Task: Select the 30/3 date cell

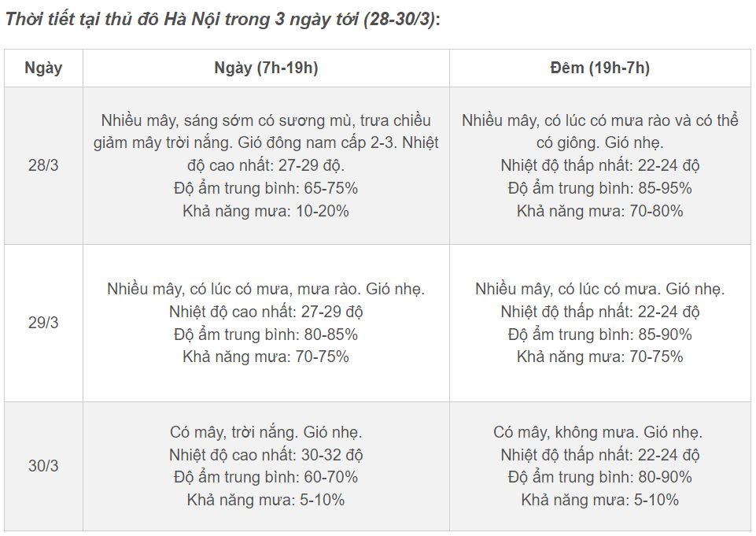Action: click(x=43, y=466)
